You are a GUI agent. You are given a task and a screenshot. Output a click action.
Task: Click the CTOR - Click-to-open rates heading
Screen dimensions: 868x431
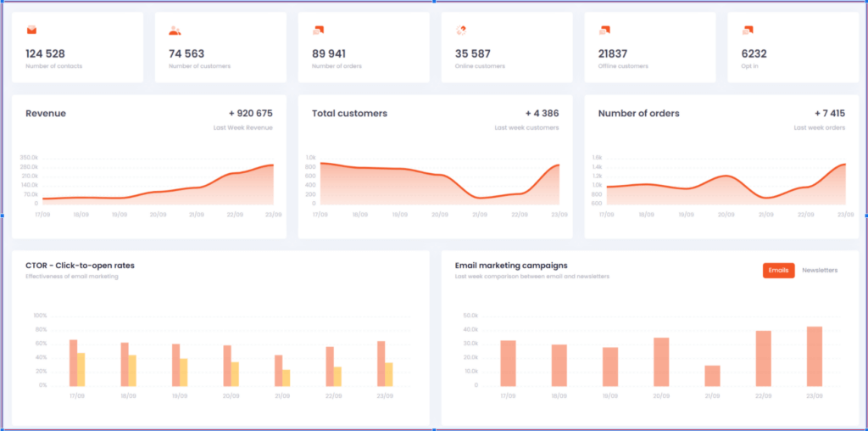coord(80,266)
